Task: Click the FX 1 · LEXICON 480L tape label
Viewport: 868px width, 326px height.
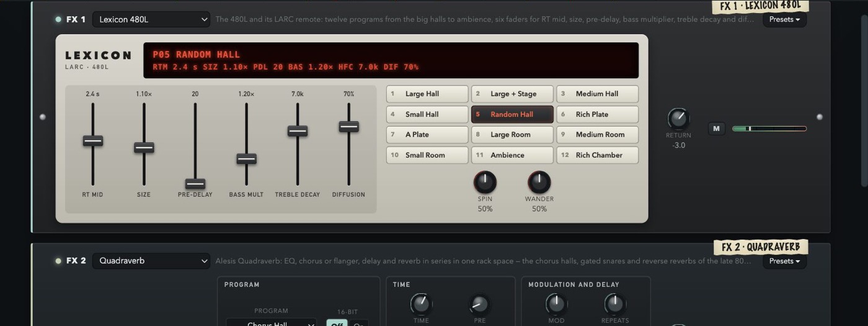Action: (x=760, y=6)
